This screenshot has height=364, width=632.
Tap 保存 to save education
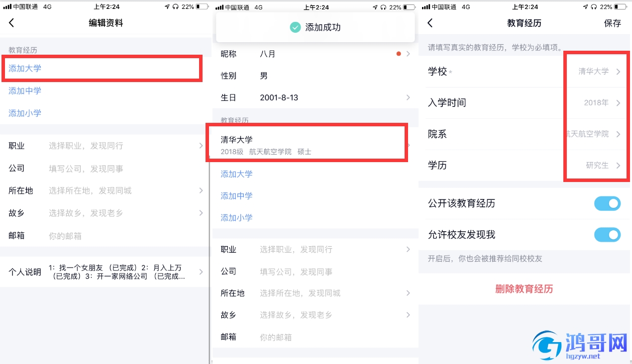pos(613,23)
